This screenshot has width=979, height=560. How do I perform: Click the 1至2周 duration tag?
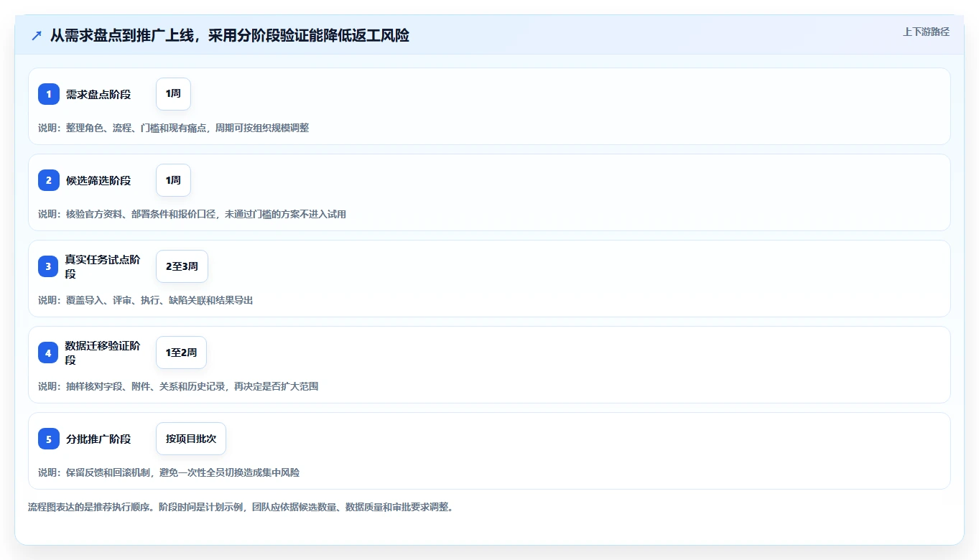181,353
